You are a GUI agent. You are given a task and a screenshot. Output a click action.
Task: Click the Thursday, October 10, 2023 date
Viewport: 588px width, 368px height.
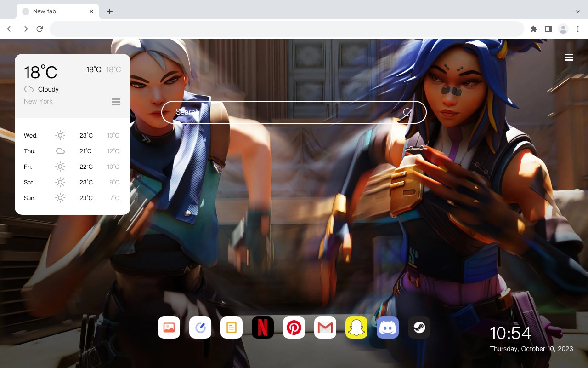coord(531,349)
